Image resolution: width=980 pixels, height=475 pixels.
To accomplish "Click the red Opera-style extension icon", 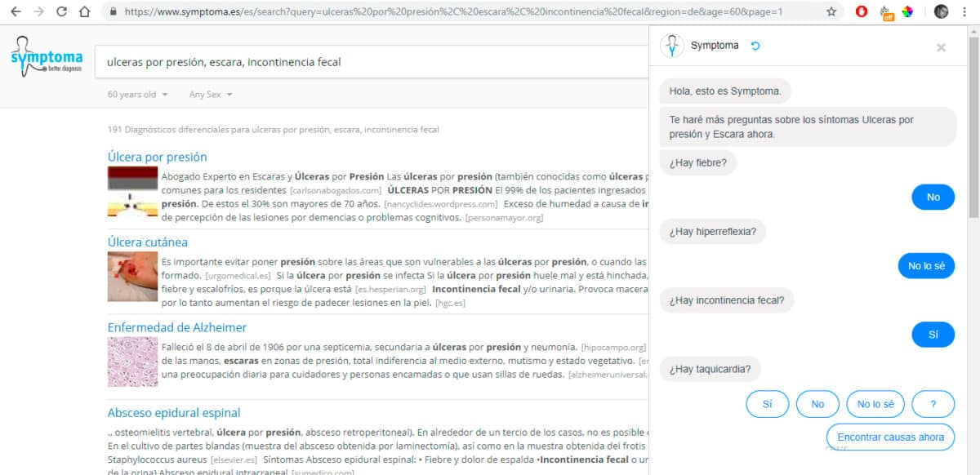I will pyautogui.click(x=863, y=13).
